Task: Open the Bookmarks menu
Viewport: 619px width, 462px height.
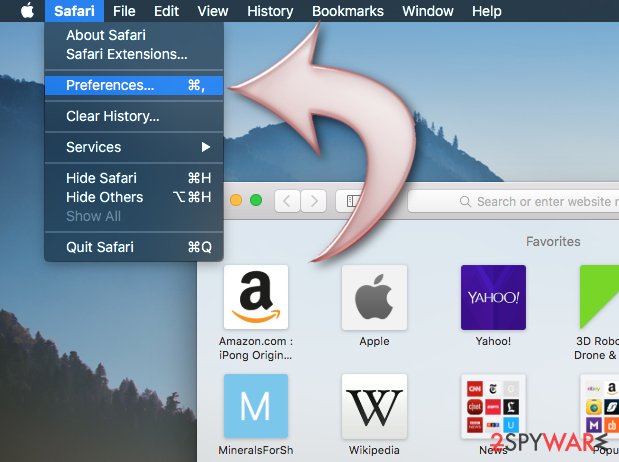Action: tap(348, 11)
